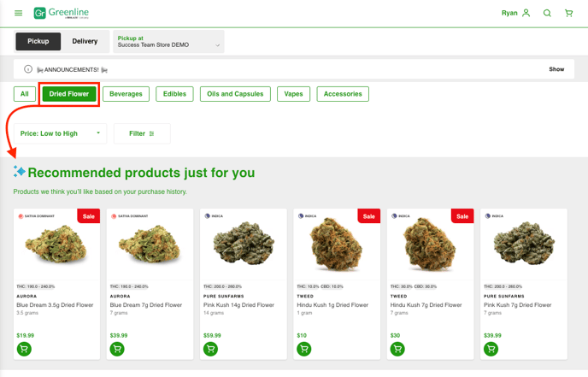
Task: Add Blue Dream 3.5g to cart
Action: tap(24, 349)
